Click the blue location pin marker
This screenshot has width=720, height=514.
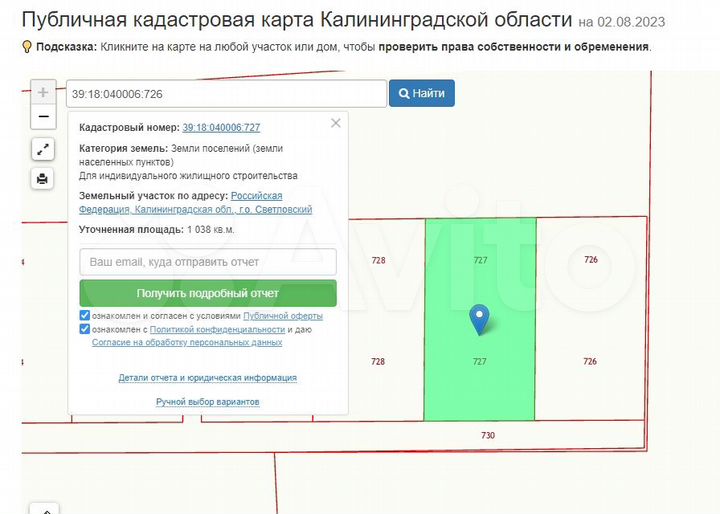[479, 320]
